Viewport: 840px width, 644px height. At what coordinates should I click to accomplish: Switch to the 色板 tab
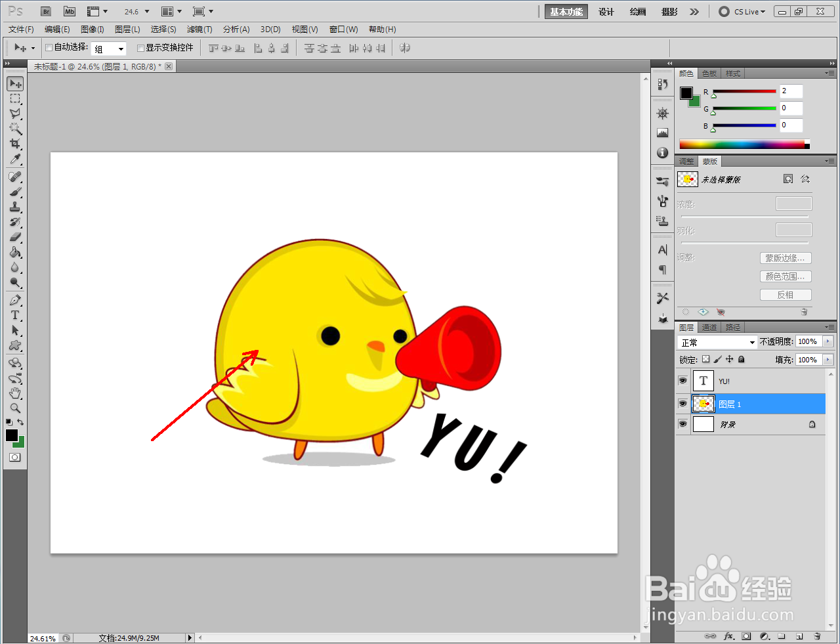tap(709, 74)
